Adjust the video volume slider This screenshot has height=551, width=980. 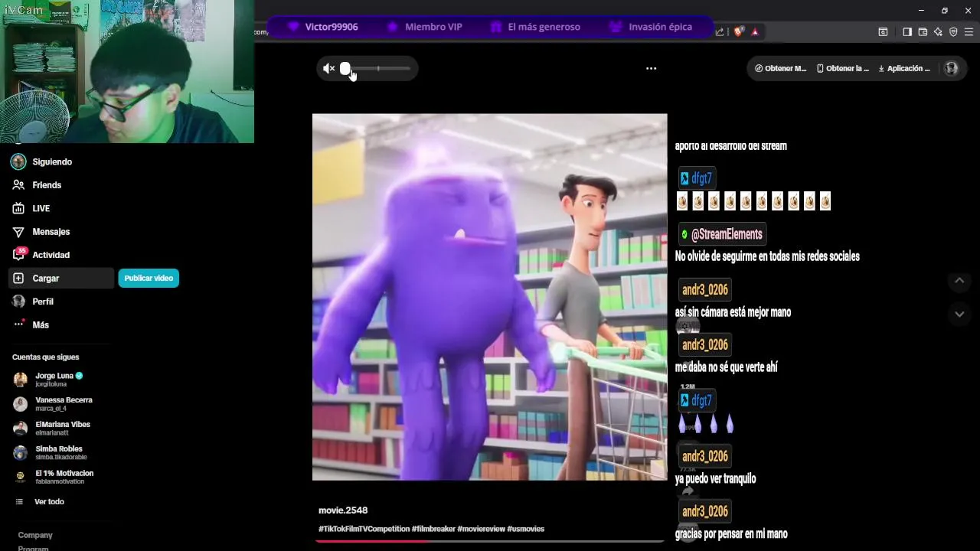point(376,68)
